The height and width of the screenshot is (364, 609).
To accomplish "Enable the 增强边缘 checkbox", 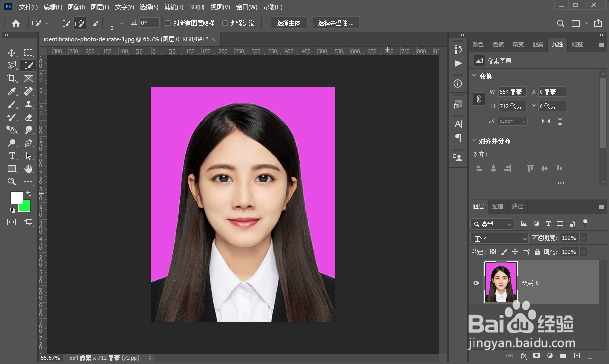I will point(225,23).
